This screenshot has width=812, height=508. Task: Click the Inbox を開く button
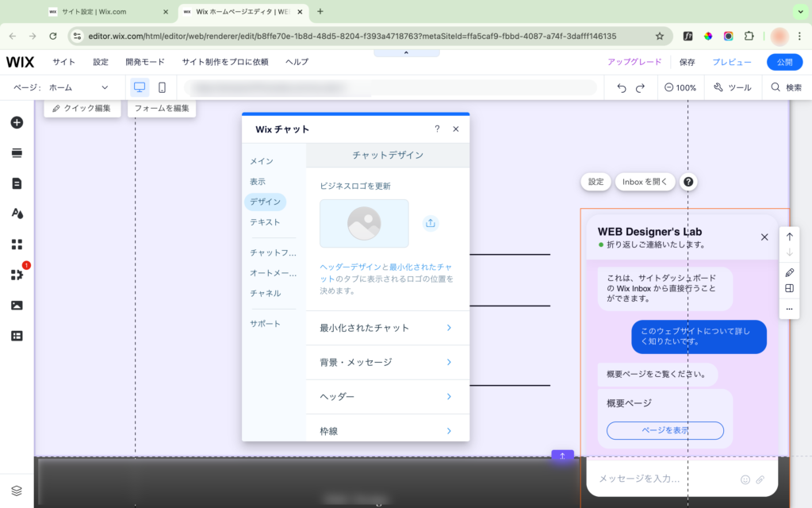click(645, 182)
